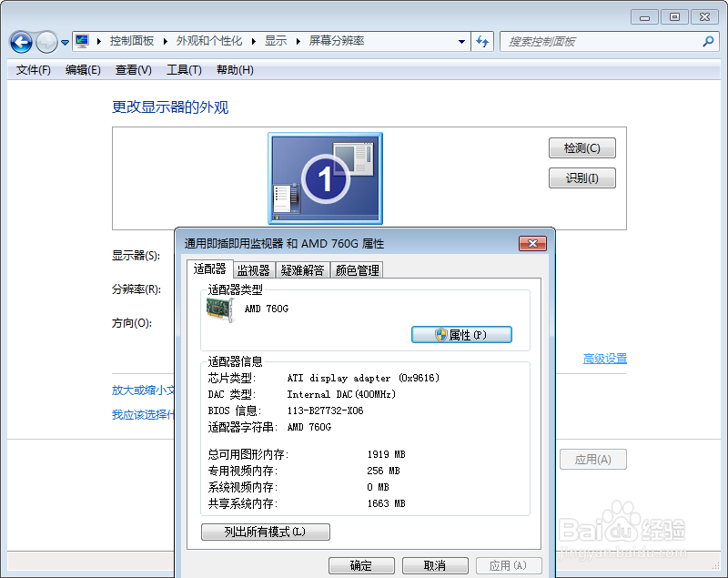Click the shield icon on the 属性 button

[x=440, y=335]
